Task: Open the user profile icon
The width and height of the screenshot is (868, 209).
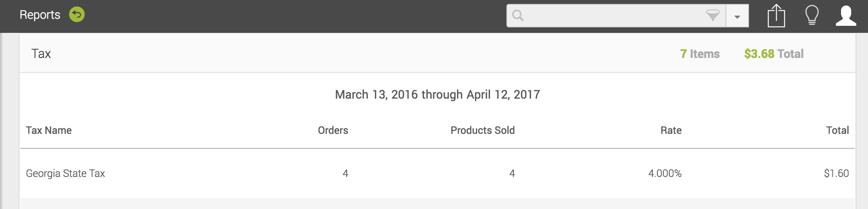Action: point(846,16)
